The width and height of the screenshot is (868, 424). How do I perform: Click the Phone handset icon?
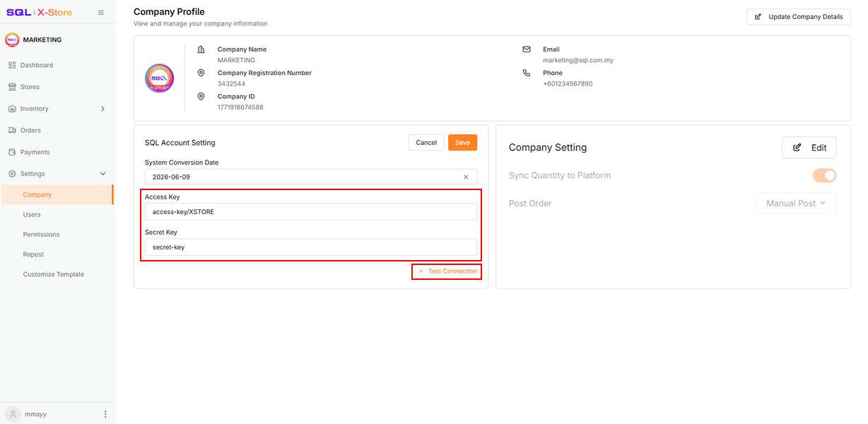point(527,73)
